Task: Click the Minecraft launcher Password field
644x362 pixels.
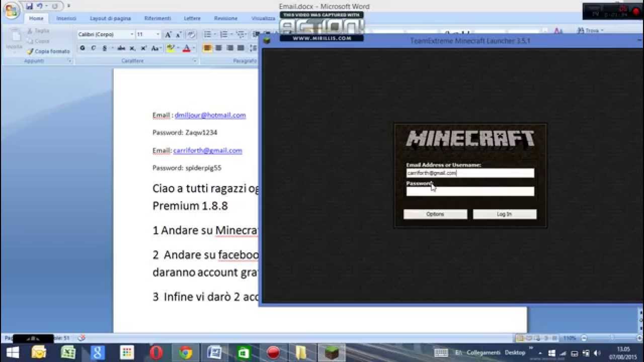Action: (470, 191)
